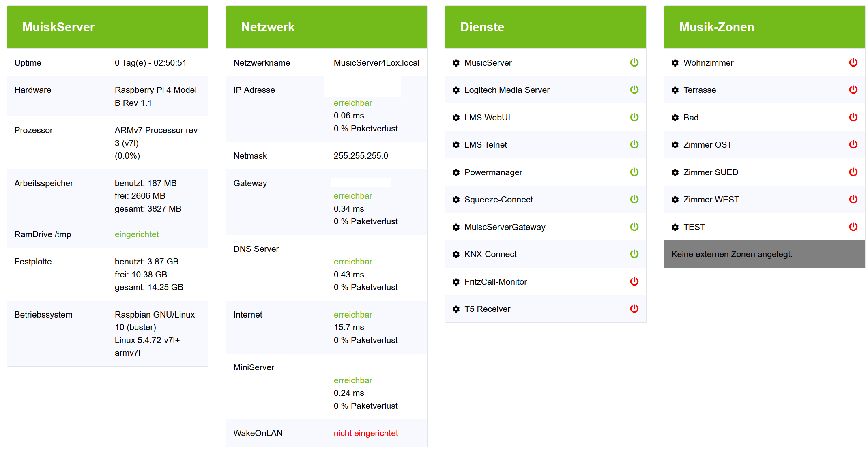Open the gear icon beside T5 Receiver
Viewport: 868px width, 453px height.
click(x=456, y=309)
